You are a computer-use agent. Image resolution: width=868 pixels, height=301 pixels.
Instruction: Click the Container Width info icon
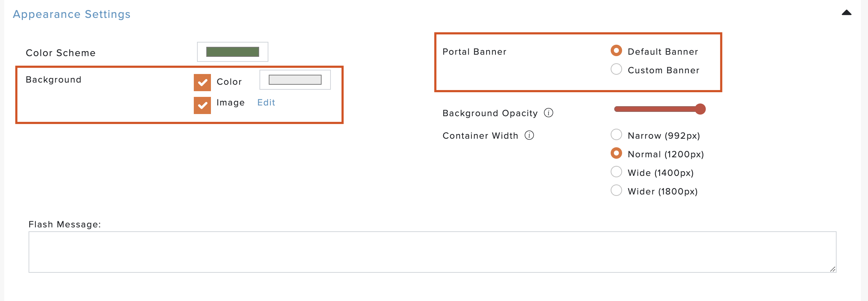coord(529,135)
